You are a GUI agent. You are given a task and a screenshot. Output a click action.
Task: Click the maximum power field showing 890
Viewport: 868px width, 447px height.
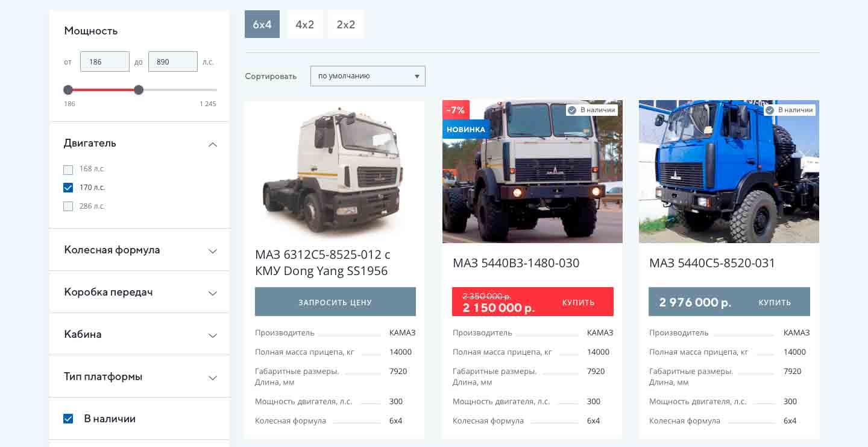(173, 62)
